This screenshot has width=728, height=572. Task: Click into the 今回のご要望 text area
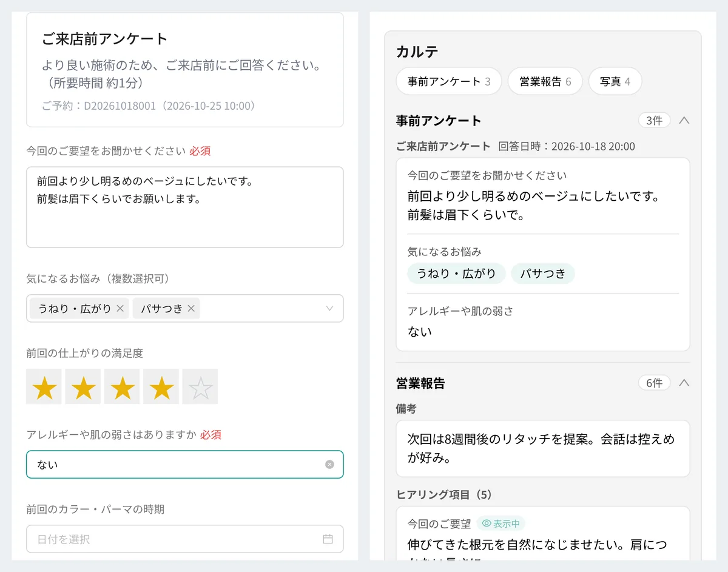[x=185, y=207]
